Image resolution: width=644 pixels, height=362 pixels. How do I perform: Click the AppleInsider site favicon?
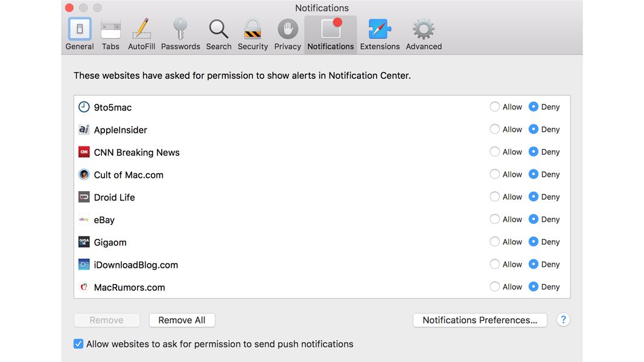pyautogui.click(x=84, y=129)
